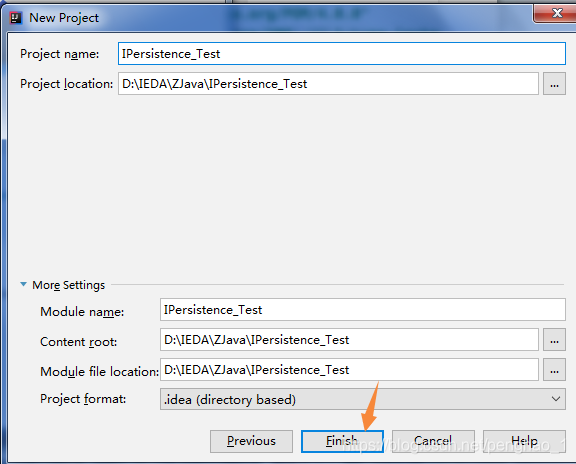The image size is (576, 464).
Task: Click the Project name label
Action: (x=60, y=54)
